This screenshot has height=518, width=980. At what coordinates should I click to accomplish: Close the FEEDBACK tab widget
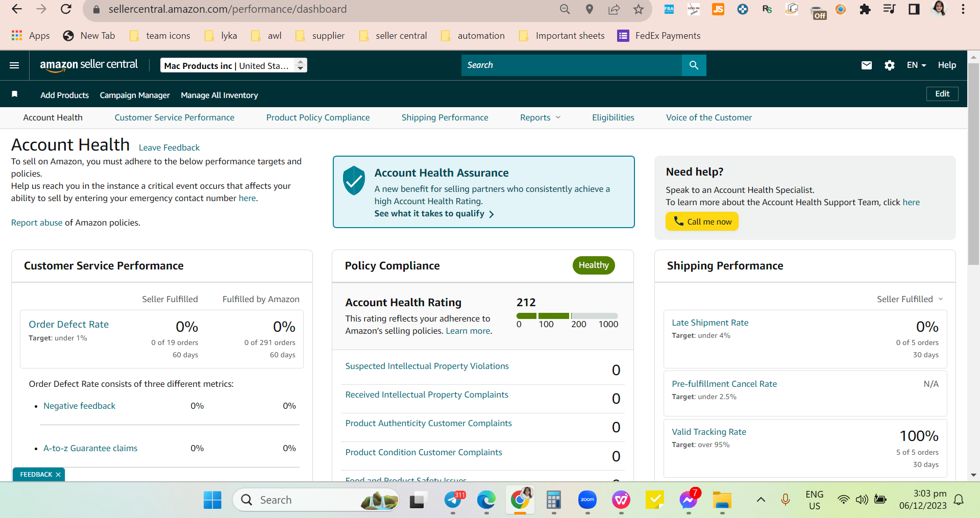(x=58, y=475)
